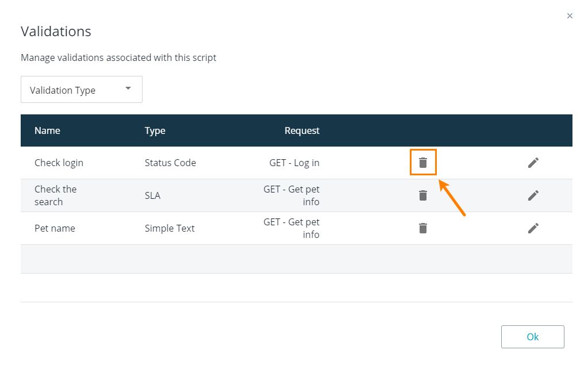The image size is (588, 369).
Task: Delete the Pet name validation
Action: point(422,228)
